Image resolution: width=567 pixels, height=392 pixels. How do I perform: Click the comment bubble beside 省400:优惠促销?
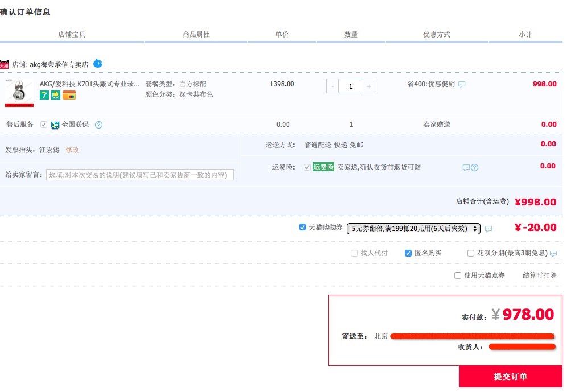462,84
